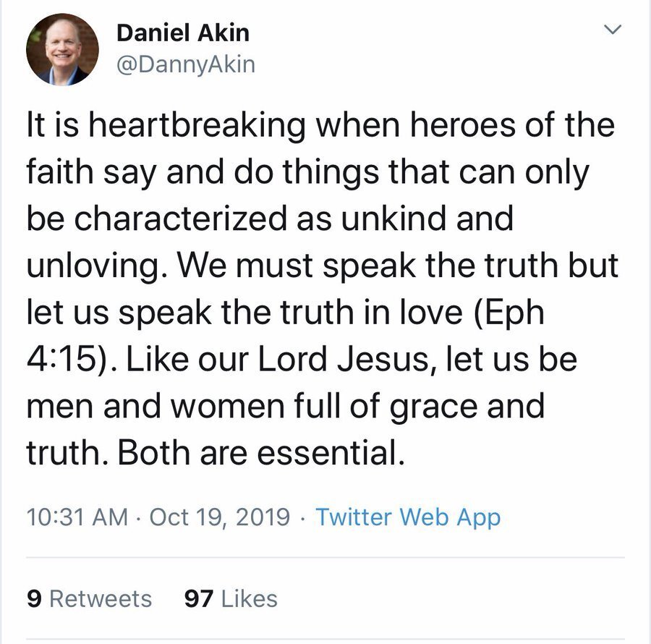Click the number 97 like count
This screenshot has width=651, height=644.
[x=198, y=598]
